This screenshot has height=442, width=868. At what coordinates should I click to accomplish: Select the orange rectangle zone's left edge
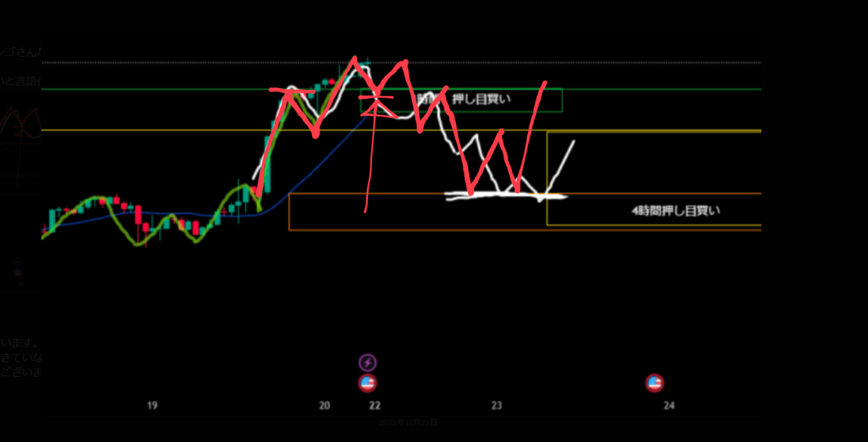pyautogui.click(x=289, y=213)
